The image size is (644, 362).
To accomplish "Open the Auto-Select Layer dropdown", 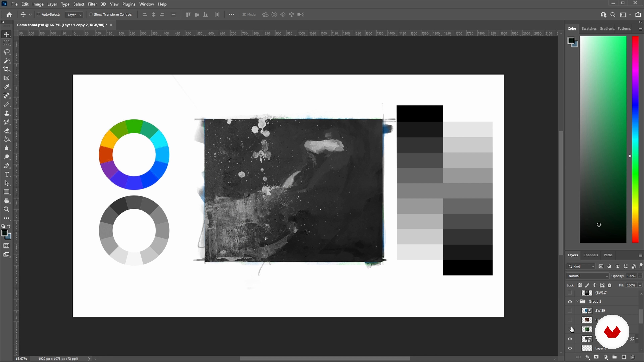I will (x=74, y=15).
